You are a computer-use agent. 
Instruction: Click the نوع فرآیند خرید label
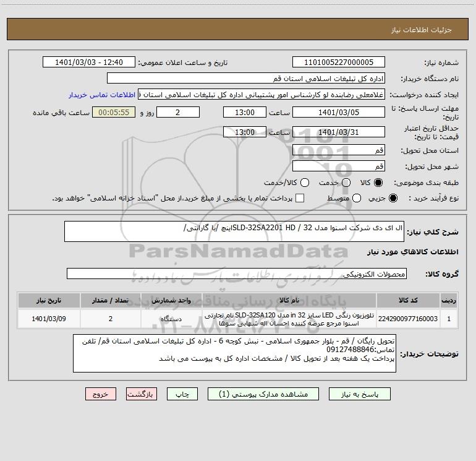(x=433, y=199)
